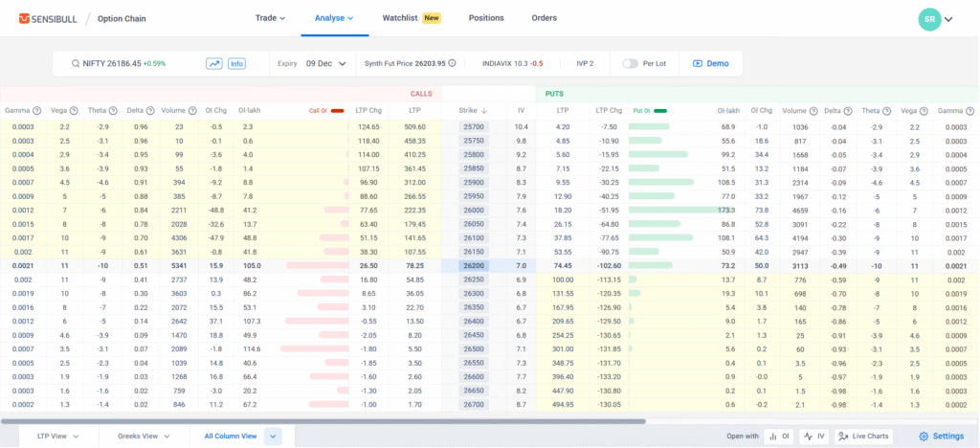Click put OI-lakh value 173.3

click(727, 210)
